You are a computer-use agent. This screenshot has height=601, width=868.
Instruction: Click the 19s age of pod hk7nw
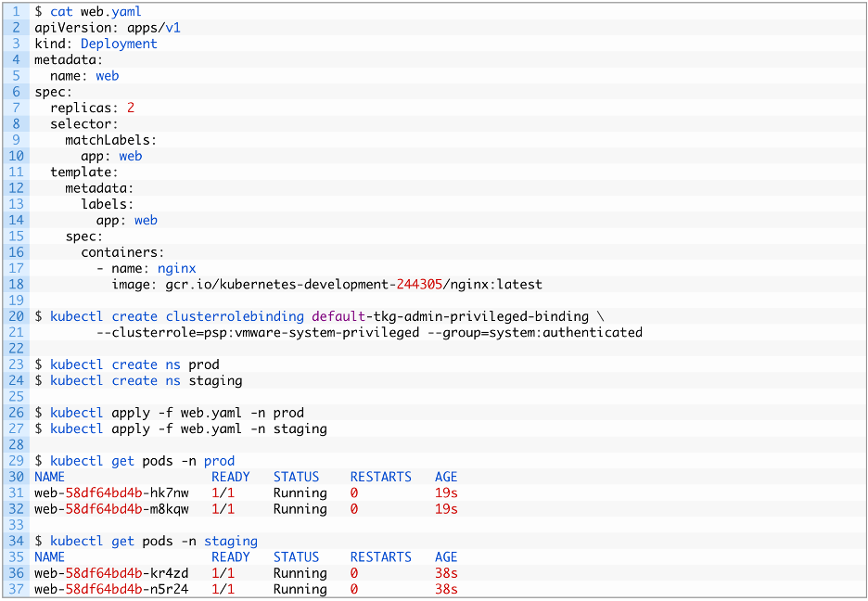tap(446, 493)
